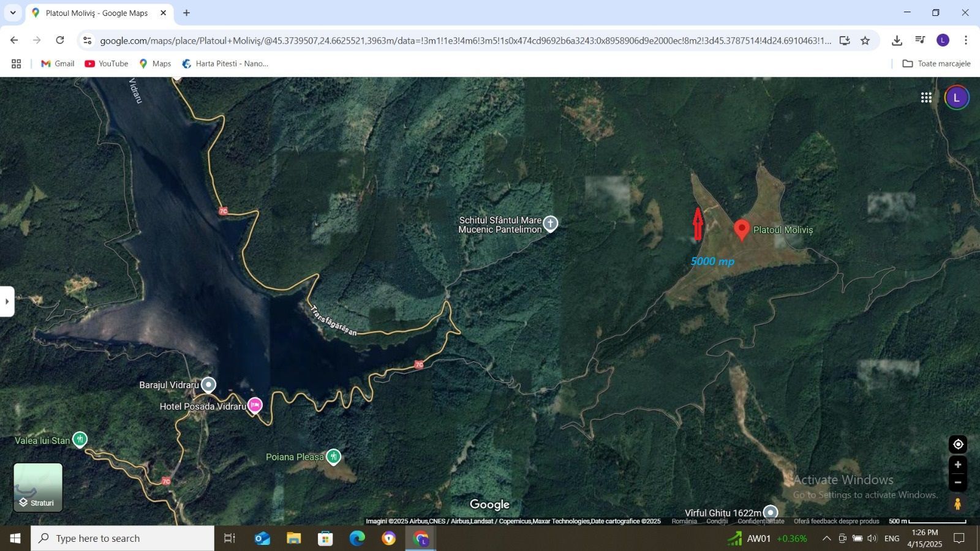Click Hotel Posada Vidraru pink hotel marker
980x551 pixels.
pos(255,405)
